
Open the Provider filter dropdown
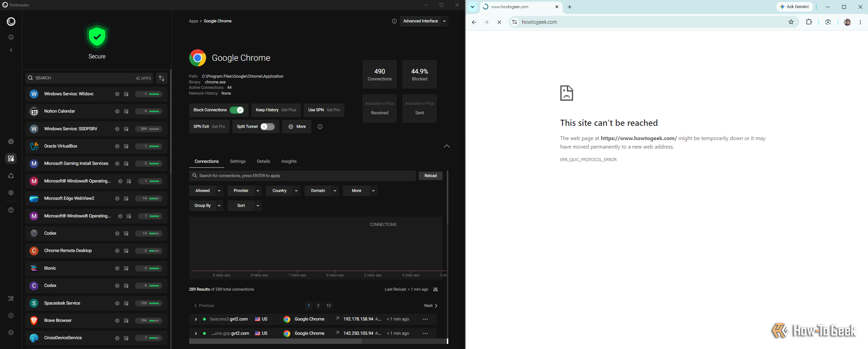(x=245, y=191)
